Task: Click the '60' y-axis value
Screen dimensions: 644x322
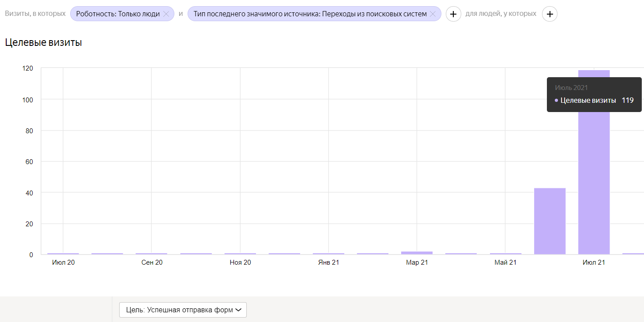Action: click(x=30, y=161)
